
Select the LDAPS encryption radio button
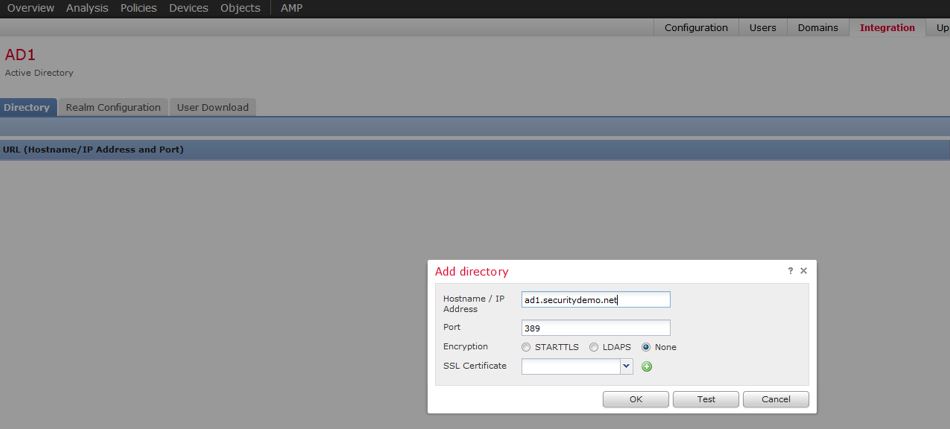tap(594, 347)
